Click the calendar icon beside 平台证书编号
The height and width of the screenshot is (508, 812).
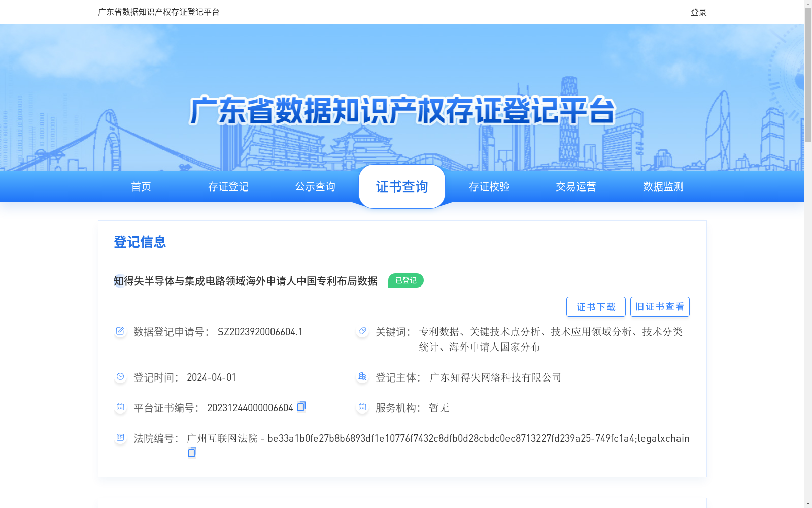pos(120,407)
